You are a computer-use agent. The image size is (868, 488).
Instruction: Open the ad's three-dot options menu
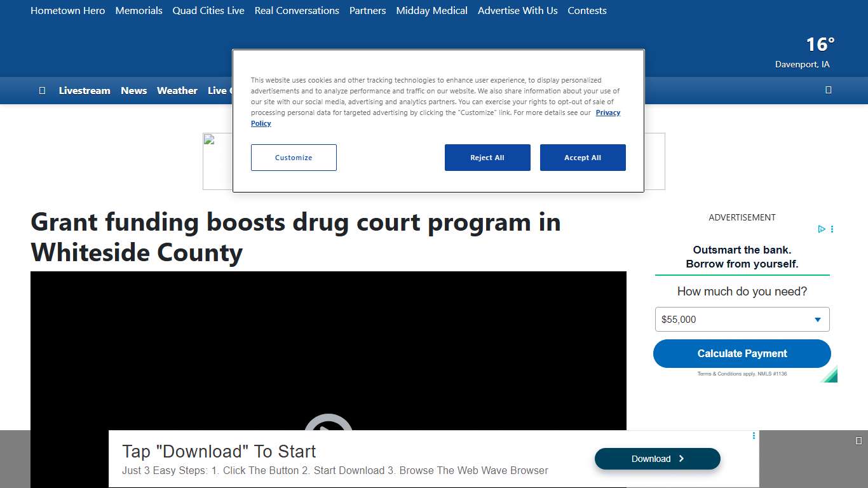[x=831, y=229]
